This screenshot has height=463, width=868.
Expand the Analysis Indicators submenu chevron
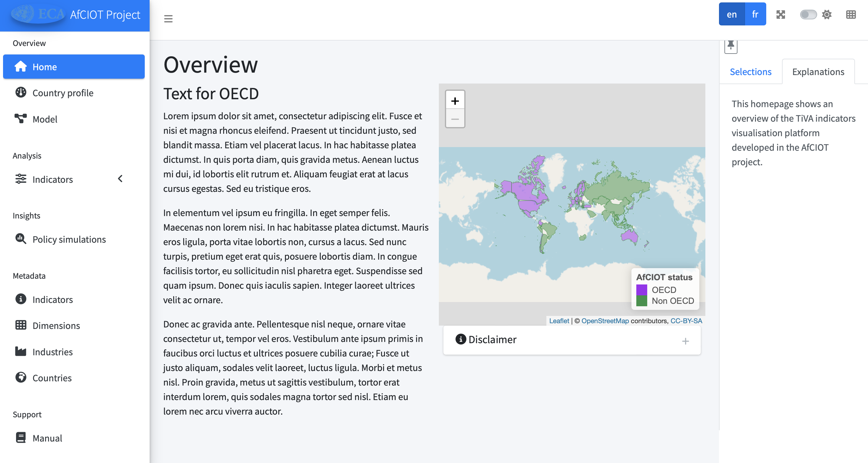(120, 179)
